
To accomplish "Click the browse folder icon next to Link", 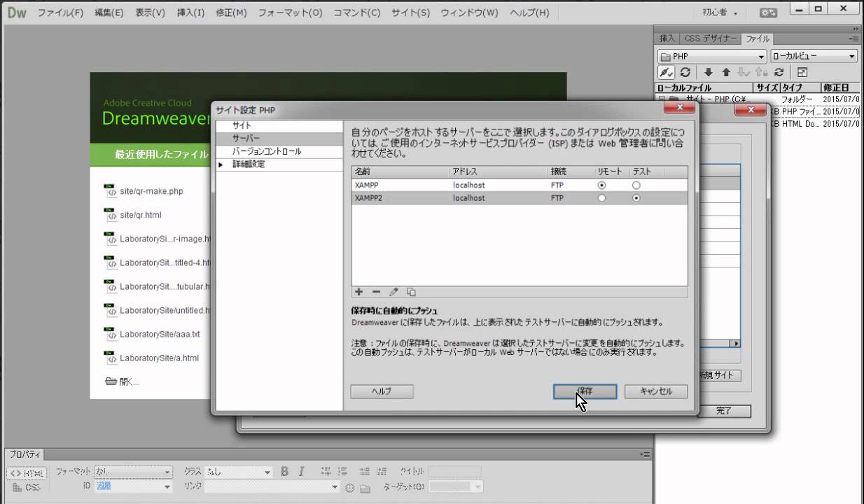I will pos(365,487).
